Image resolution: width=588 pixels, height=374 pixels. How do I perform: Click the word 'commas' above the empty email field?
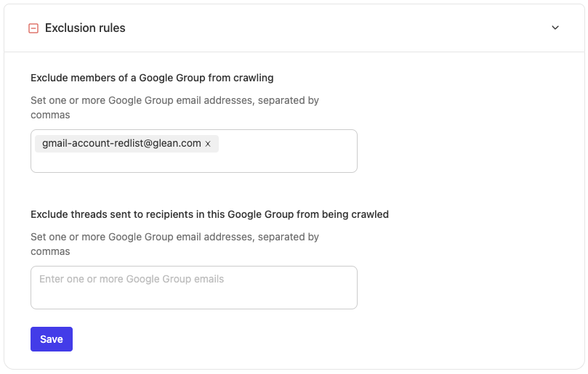point(50,251)
